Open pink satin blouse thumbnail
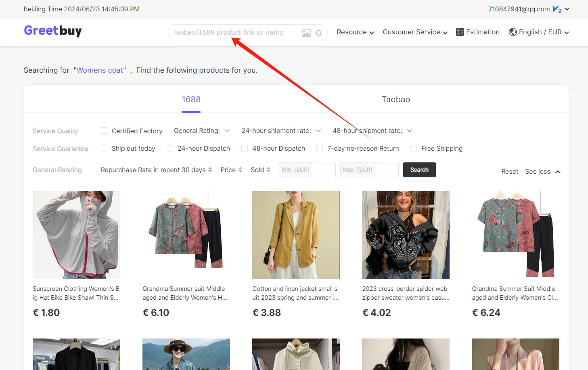Screen dimensions: 588x370 516,354
